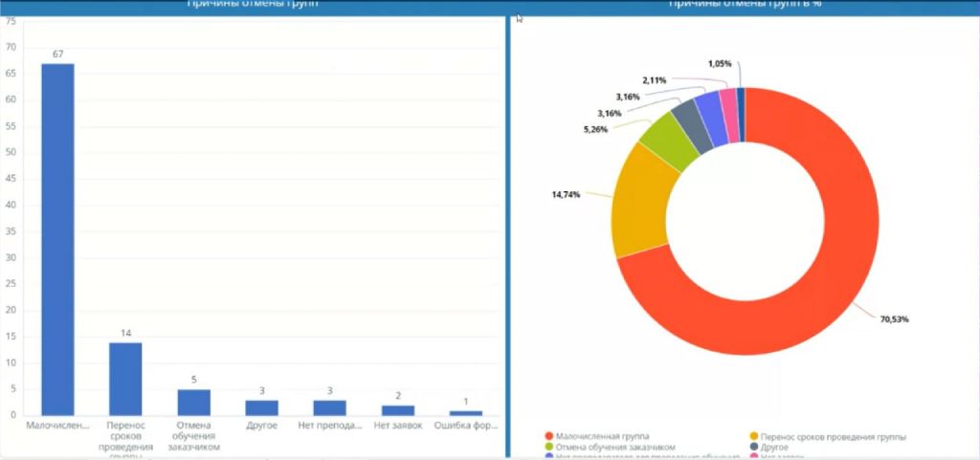Click the 1,05% data label
The width and height of the screenshot is (980, 460).
(x=720, y=64)
